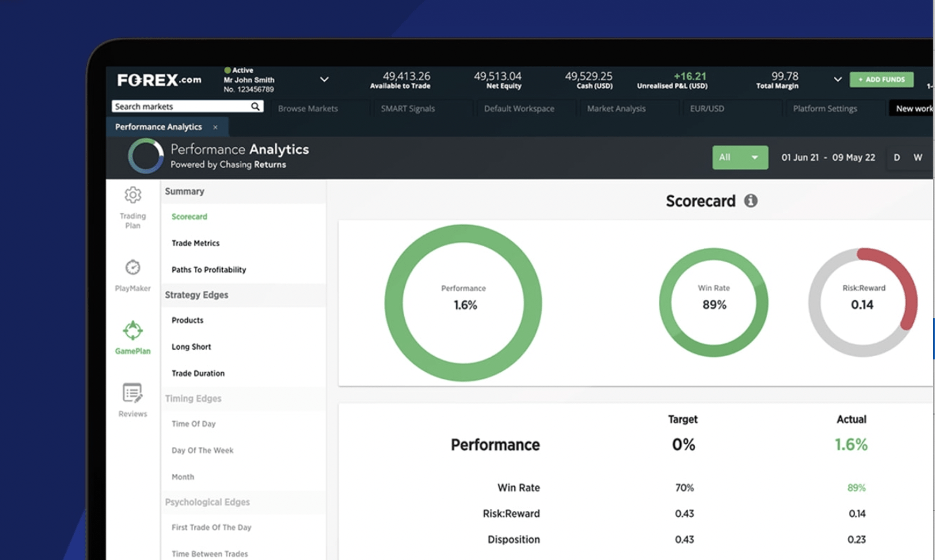Click the Unrealised P&L value +16.21
The image size is (935, 560).
tap(690, 76)
